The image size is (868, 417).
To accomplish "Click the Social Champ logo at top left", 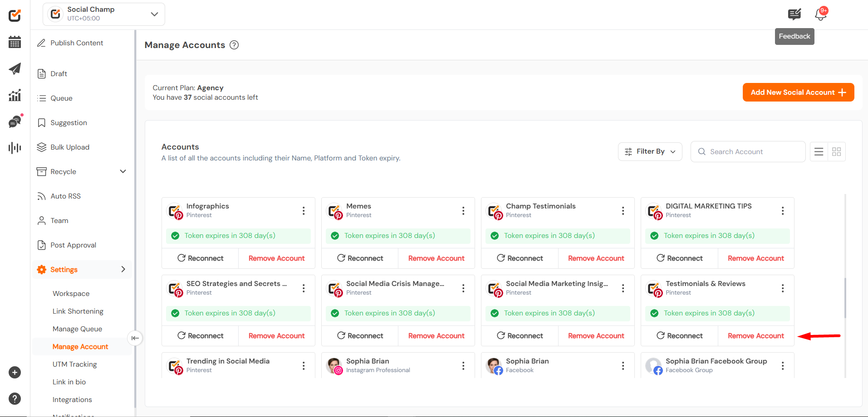I will point(15,15).
